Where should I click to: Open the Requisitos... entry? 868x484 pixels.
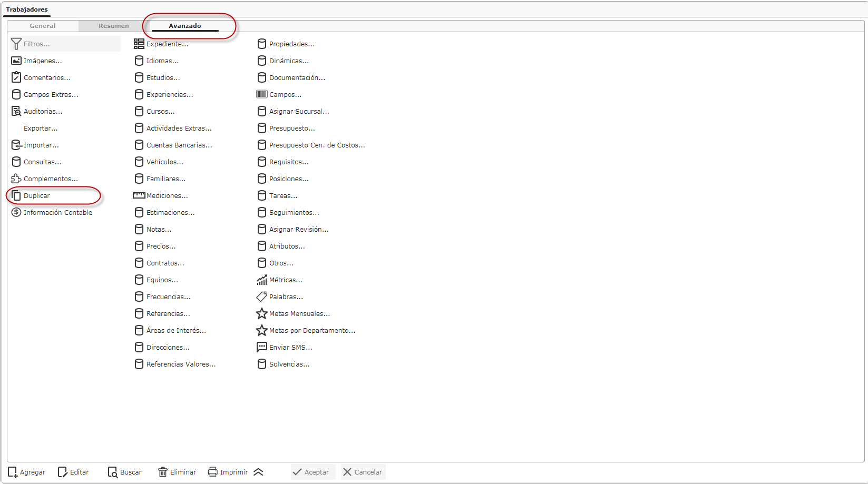(289, 162)
